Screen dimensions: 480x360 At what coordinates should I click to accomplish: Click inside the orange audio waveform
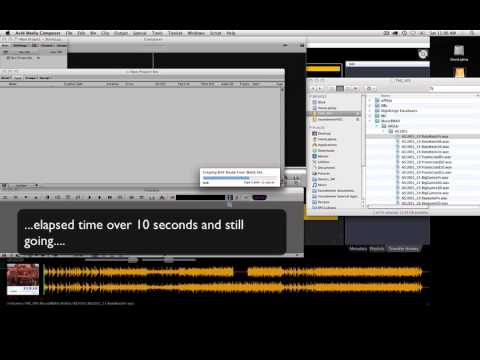(233, 279)
